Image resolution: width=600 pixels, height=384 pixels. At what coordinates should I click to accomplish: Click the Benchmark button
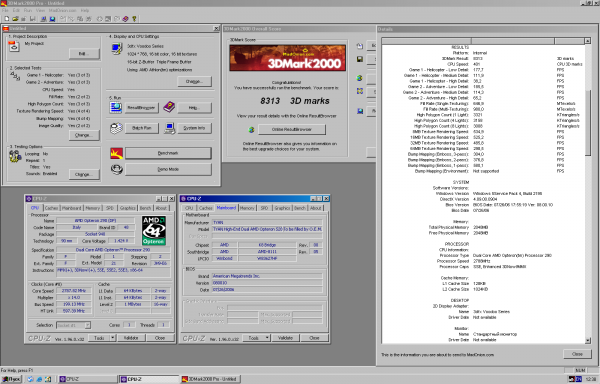pos(168,153)
